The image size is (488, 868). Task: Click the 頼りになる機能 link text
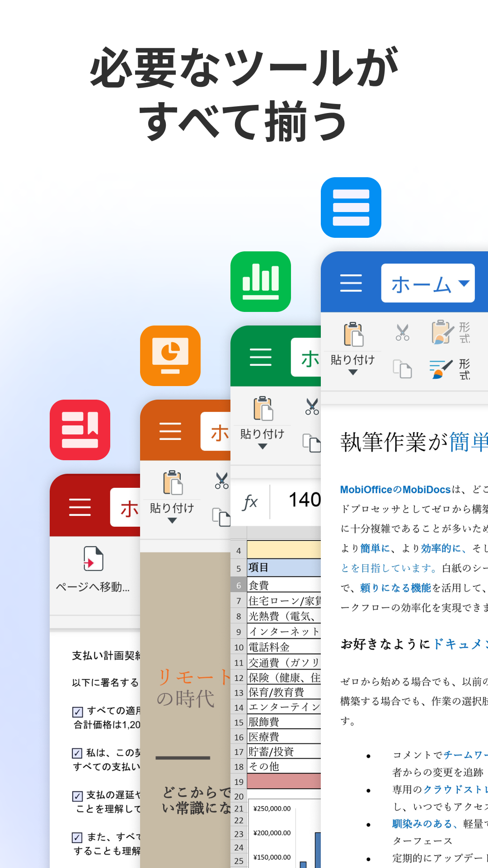pyautogui.click(x=395, y=588)
